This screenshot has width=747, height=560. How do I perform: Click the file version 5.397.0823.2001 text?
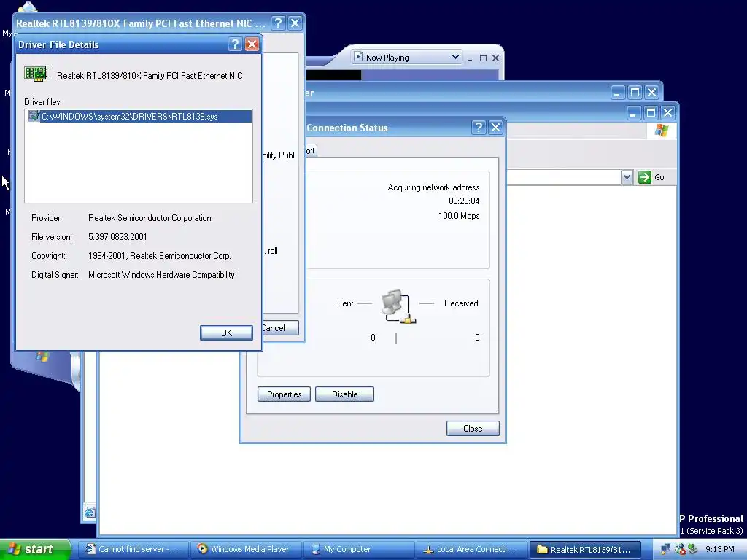tap(117, 237)
